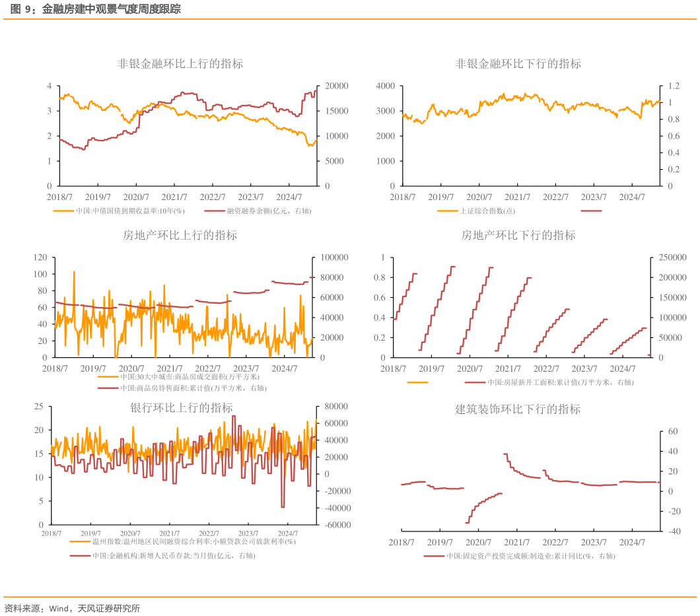Click legend text 中国:房屋新开工面积:累计值

click(x=560, y=382)
